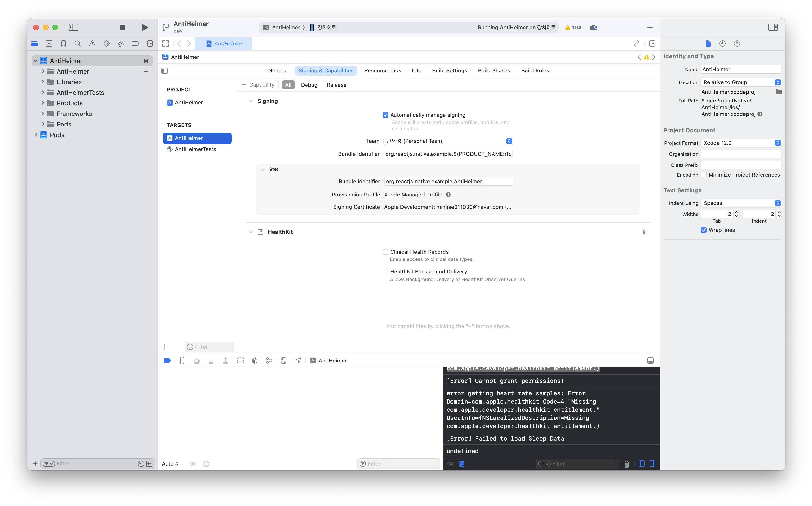Open the Team dropdown
The height and width of the screenshot is (506, 812).
tap(448, 141)
